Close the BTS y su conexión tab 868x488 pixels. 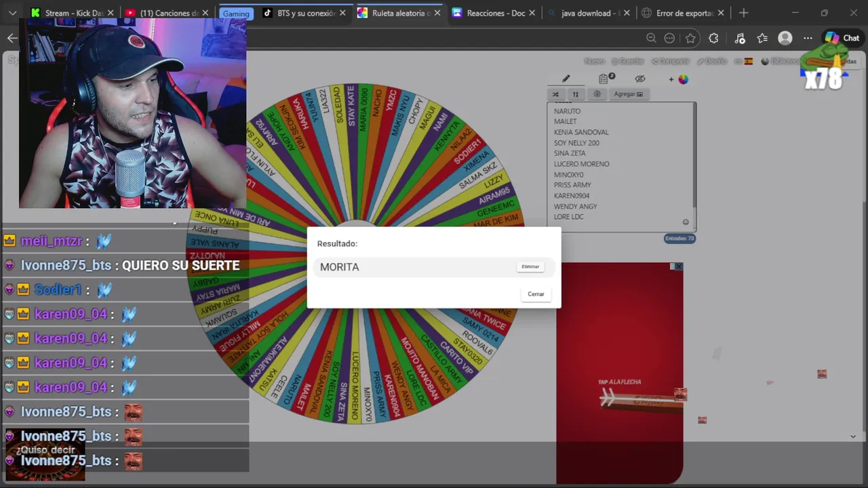click(x=342, y=13)
